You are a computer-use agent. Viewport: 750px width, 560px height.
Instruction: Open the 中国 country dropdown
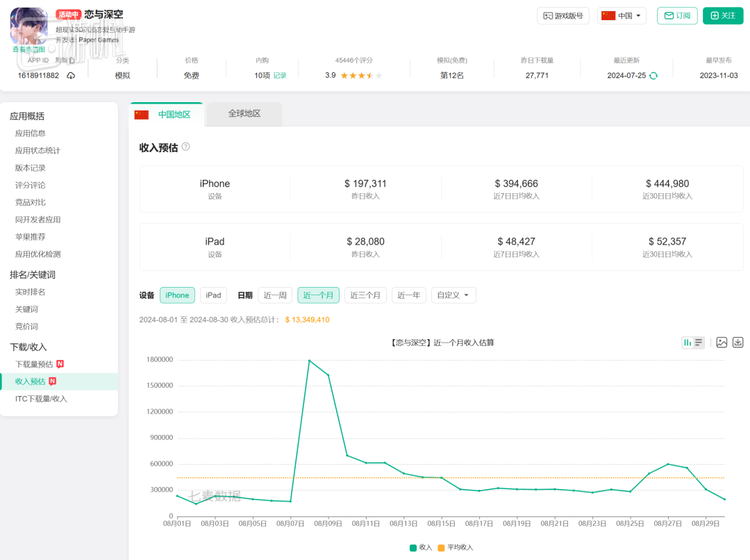622,16
